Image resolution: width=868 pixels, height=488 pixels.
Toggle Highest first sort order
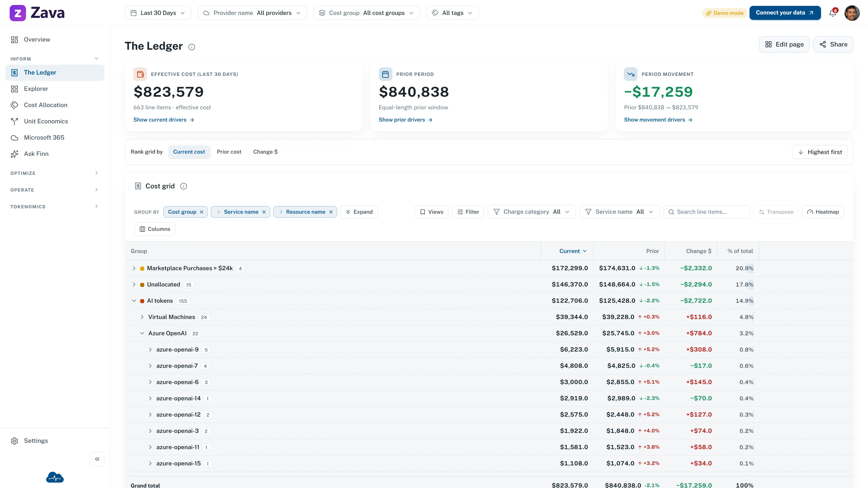pyautogui.click(x=820, y=152)
